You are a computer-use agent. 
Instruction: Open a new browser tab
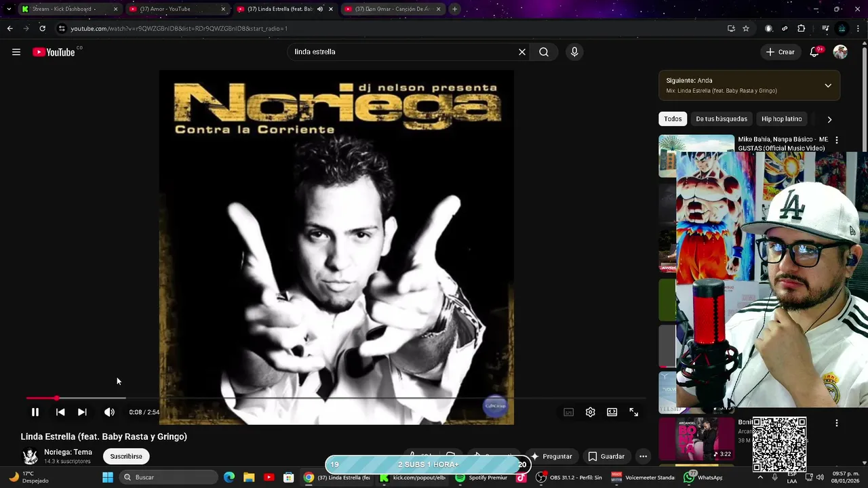pos(454,9)
